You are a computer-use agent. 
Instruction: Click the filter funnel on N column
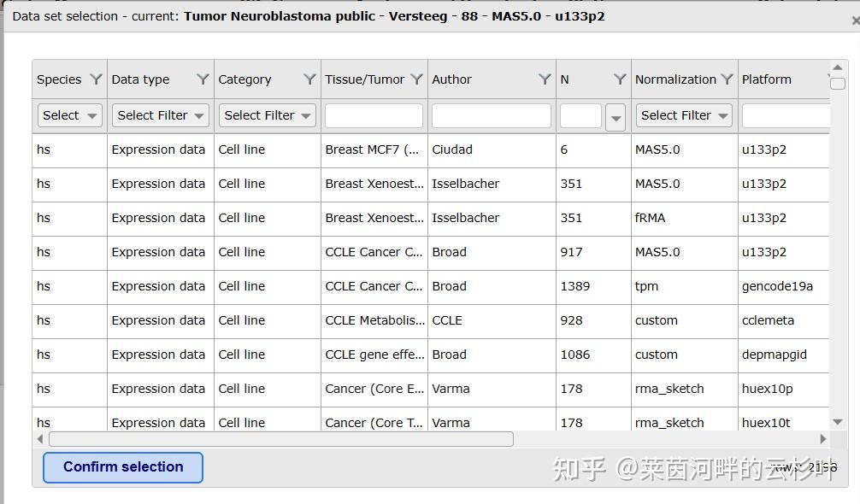click(618, 79)
